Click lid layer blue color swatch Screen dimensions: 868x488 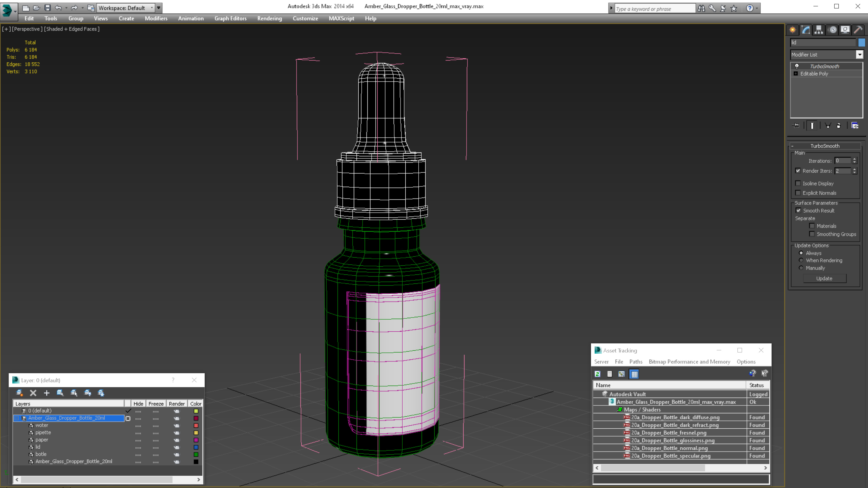click(196, 447)
